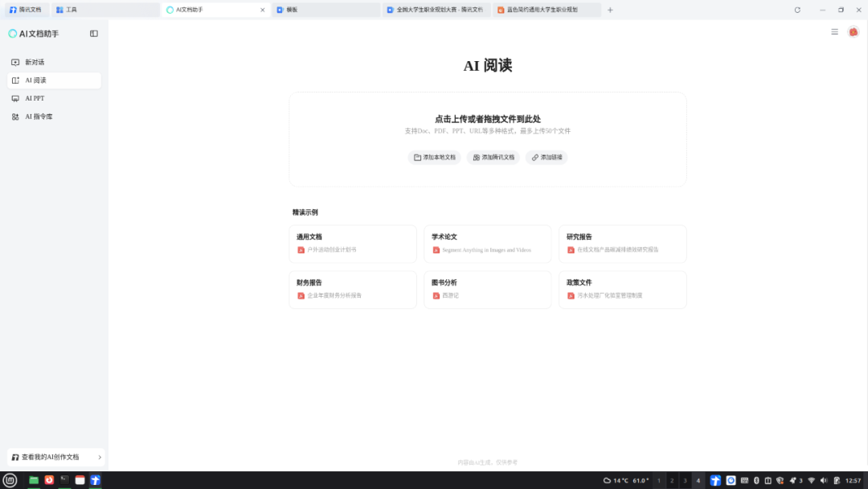Open the 图书分析 example card
This screenshot has height=489, width=868.
tap(488, 290)
